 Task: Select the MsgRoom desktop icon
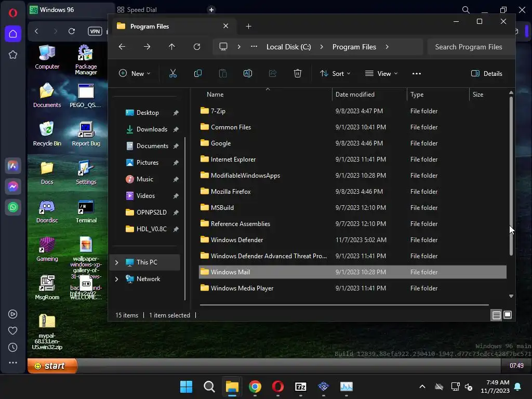click(47, 288)
